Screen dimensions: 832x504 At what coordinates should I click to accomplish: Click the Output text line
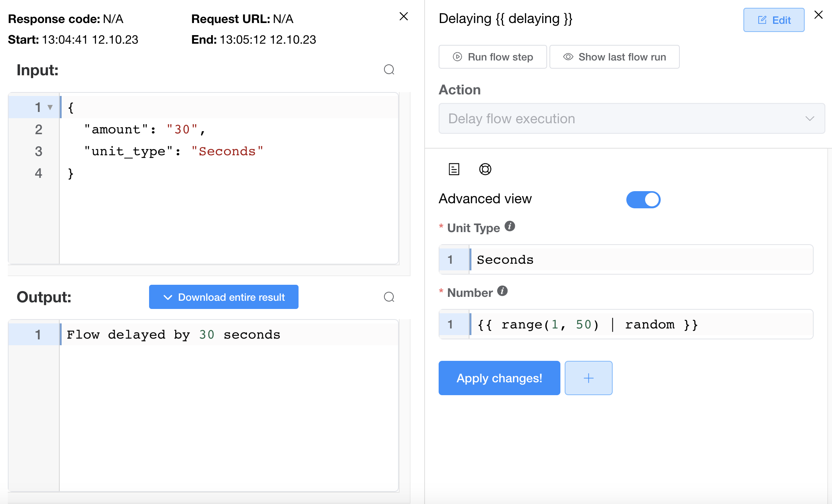pos(174,335)
